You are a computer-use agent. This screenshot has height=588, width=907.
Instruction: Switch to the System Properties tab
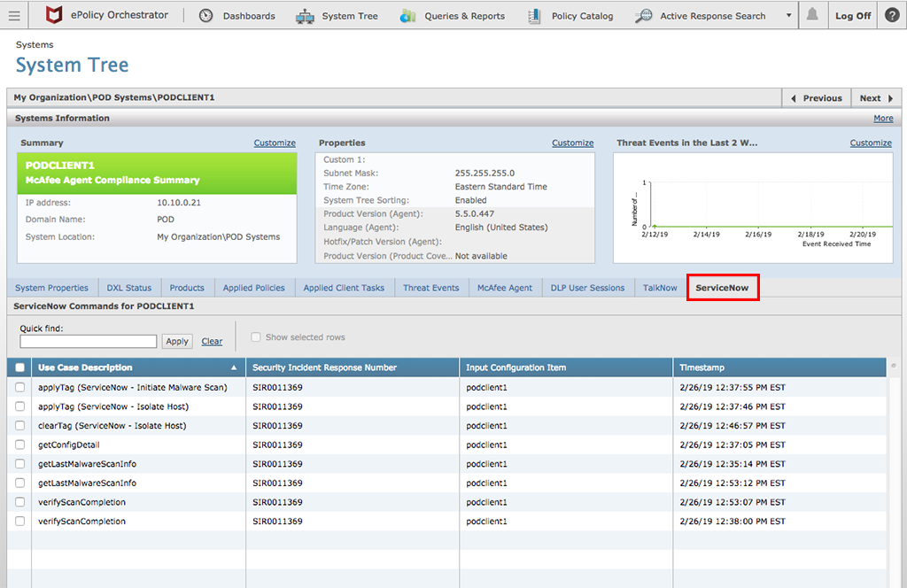click(x=51, y=288)
